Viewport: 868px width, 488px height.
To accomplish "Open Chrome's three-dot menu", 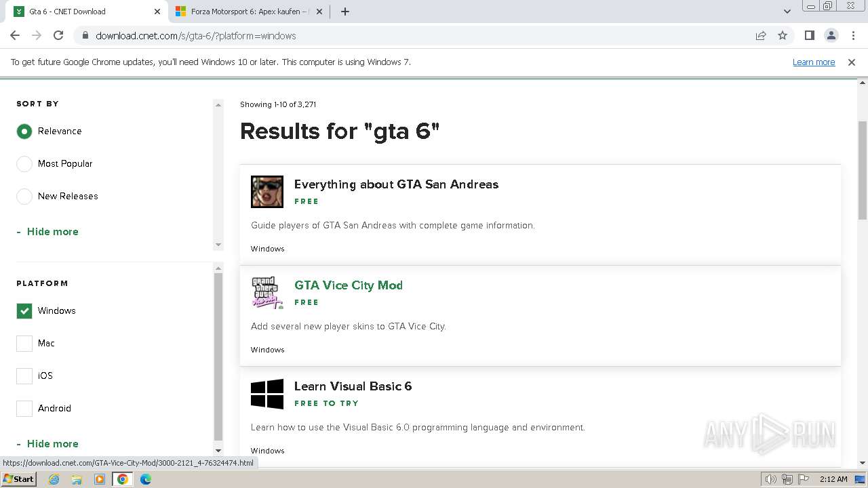I will (x=852, y=35).
